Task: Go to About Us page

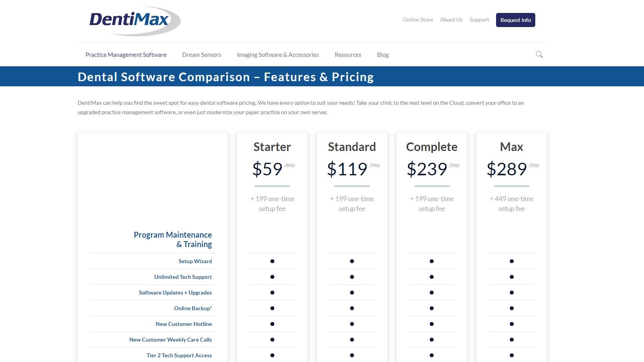Action: pos(451,20)
